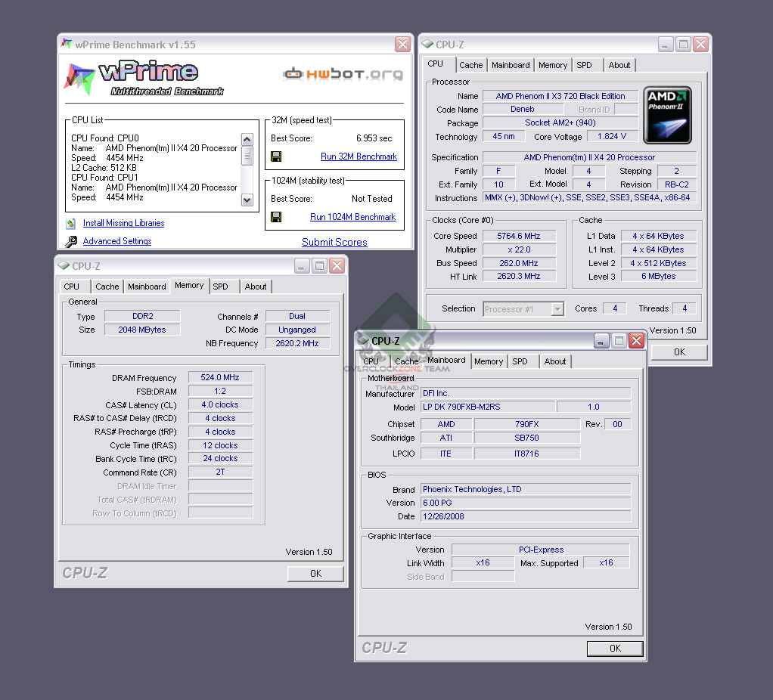Close the CPU-Z processor window
This screenshot has height=700, width=773.
tap(700, 45)
